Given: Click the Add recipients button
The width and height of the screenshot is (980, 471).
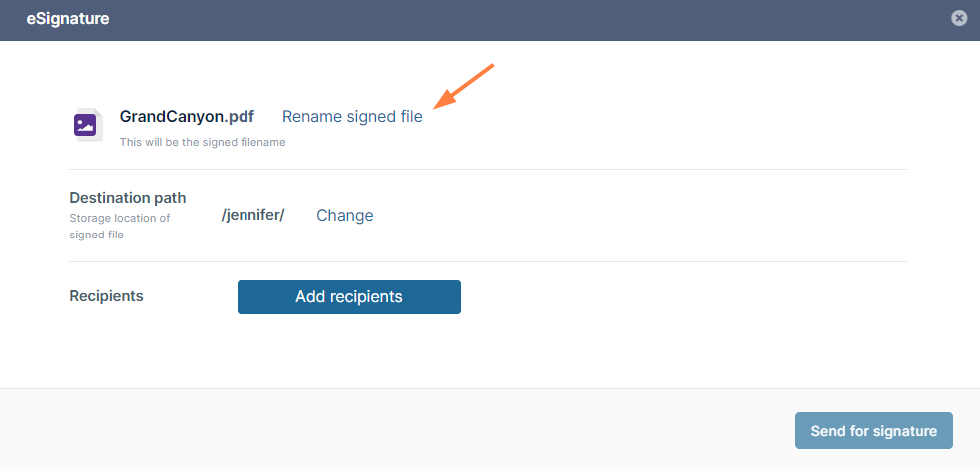Looking at the screenshot, I should [348, 296].
